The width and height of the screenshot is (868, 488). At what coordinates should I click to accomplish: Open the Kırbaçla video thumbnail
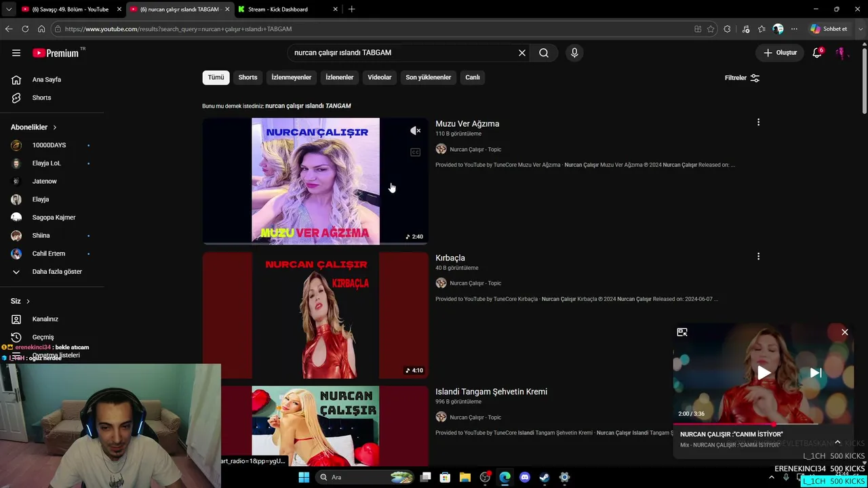coord(315,315)
